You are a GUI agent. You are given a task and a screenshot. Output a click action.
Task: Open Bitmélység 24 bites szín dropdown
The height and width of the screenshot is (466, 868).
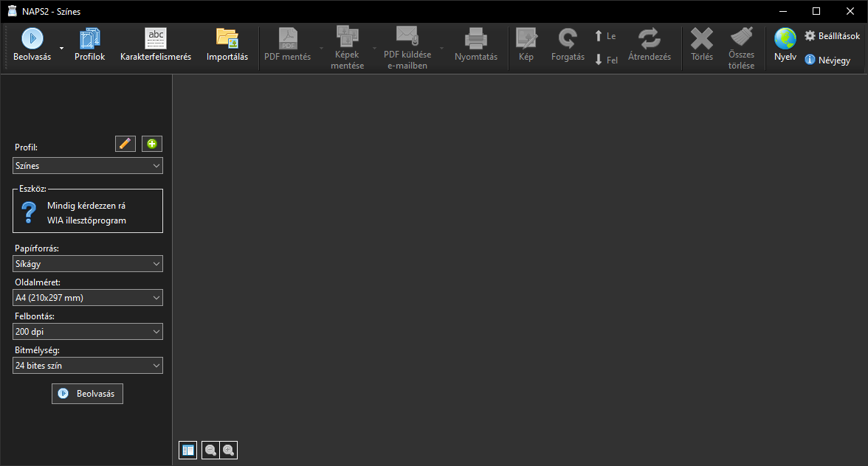point(88,366)
